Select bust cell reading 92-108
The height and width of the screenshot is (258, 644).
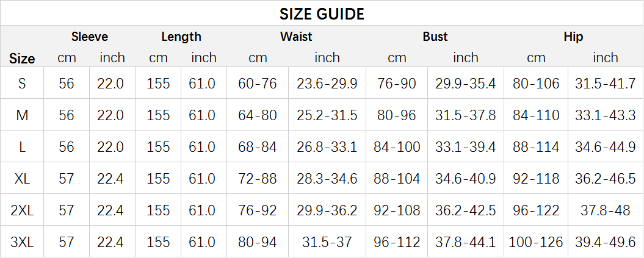397,210
